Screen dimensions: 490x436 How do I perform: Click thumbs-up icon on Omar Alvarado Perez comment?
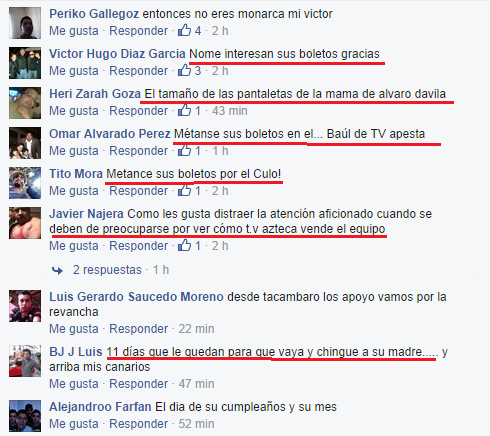tap(184, 150)
